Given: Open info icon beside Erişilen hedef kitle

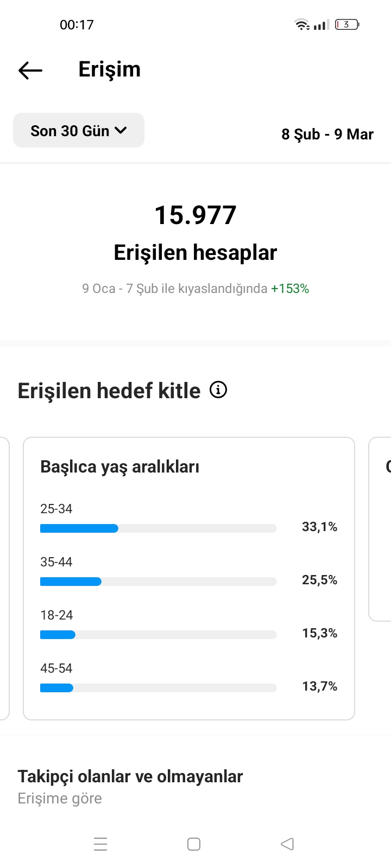Looking at the screenshot, I should pyautogui.click(x=218, y=390).
